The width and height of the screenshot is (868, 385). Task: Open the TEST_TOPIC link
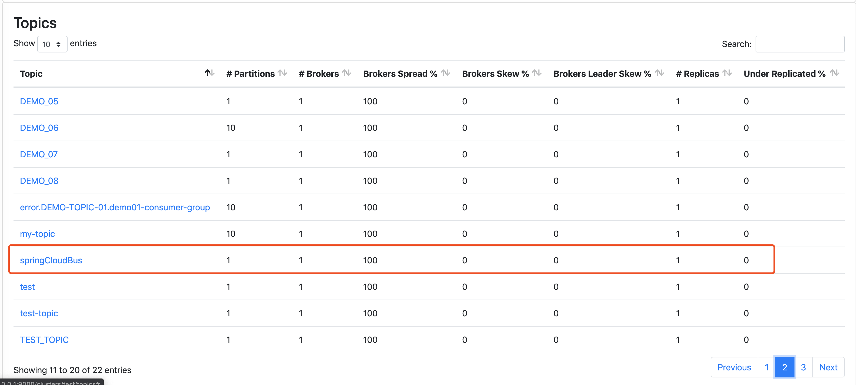pos(44,340)
